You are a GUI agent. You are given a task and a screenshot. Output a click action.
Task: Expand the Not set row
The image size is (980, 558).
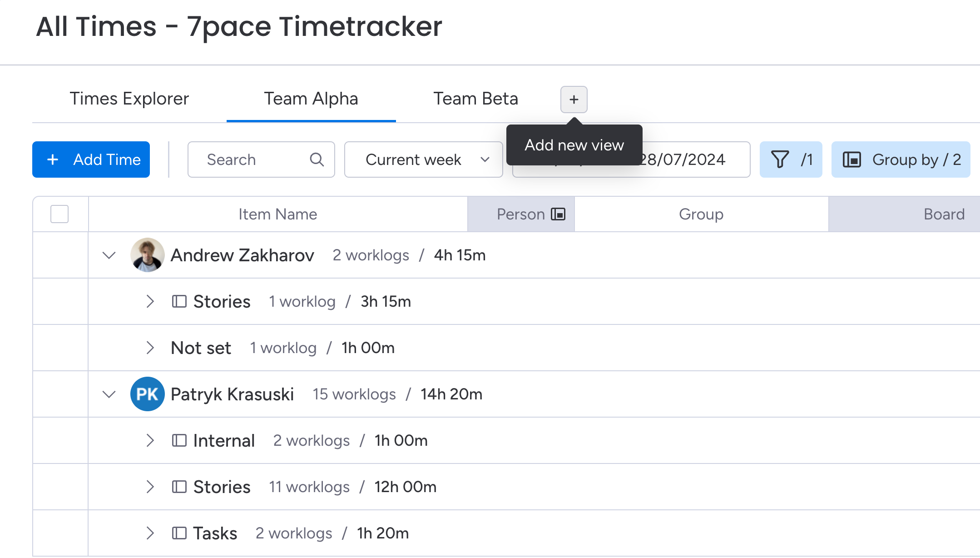point(150,348)
